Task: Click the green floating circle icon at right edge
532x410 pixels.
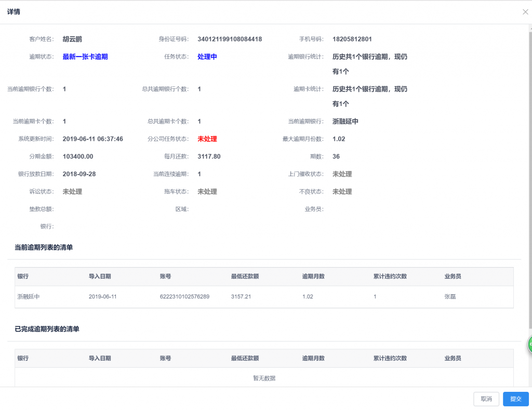Action: pos(529,345)
